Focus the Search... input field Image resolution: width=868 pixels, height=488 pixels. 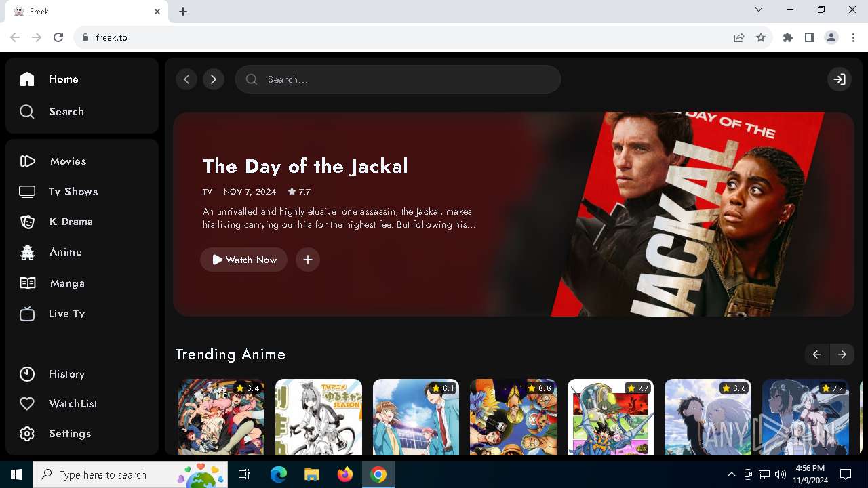tap(398, 79)
